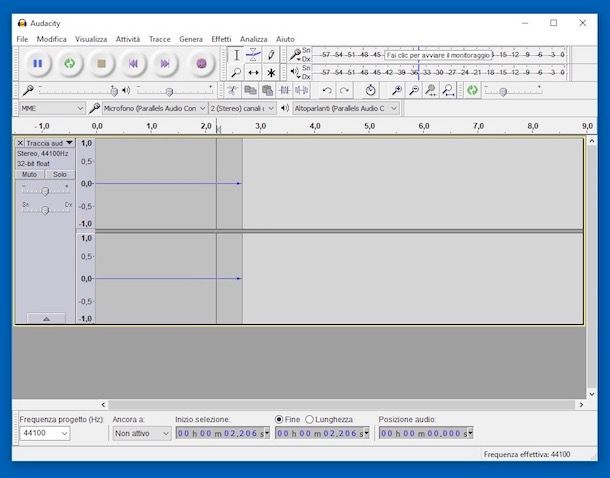Open the Effetti menu

[221, 39]
